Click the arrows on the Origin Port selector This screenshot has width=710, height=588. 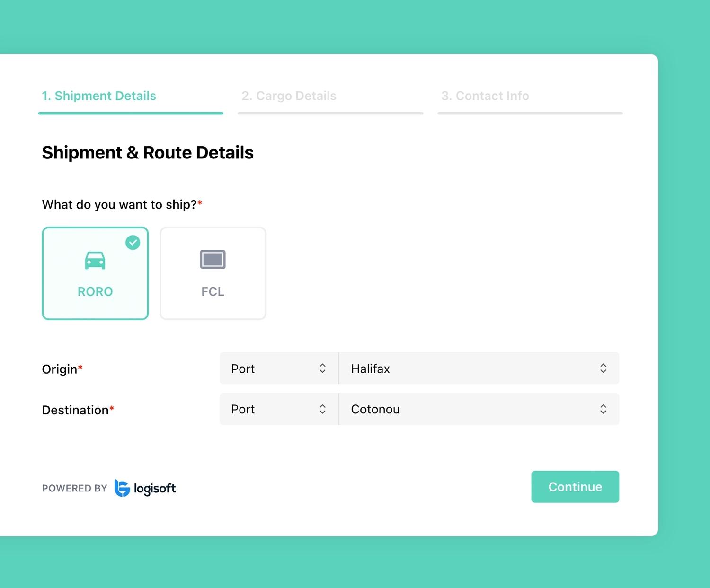point(322,369)
